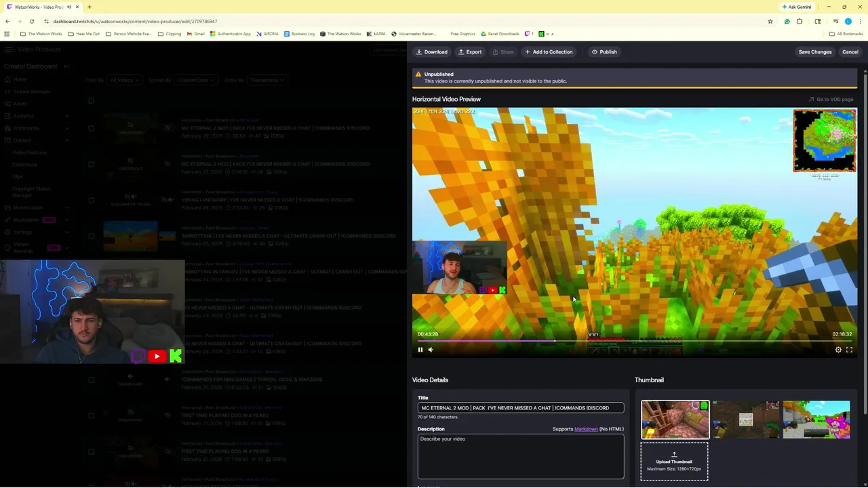Open the Authenticator App bookmark
This screenshot has width=868, height=488.
(x=231, y=34)
